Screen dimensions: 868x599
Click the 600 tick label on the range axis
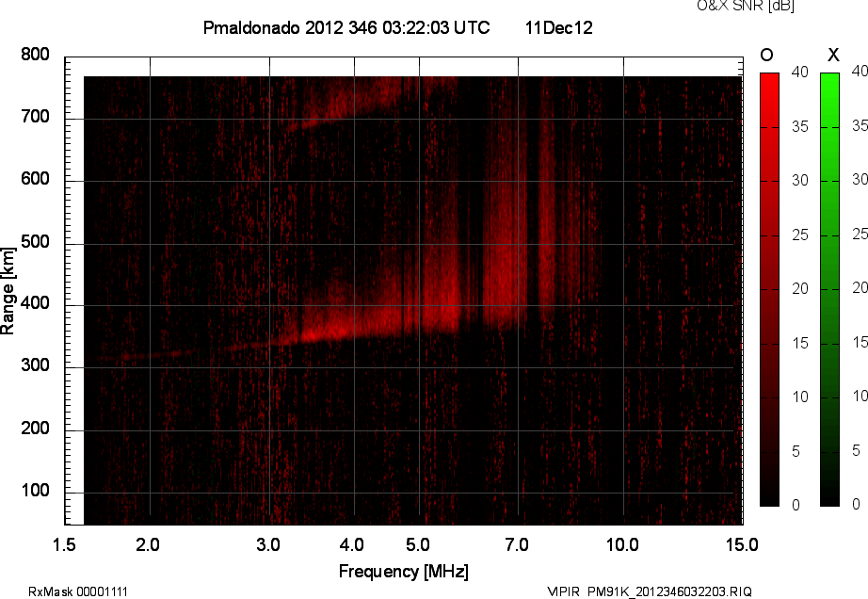[x=35, y=179]
